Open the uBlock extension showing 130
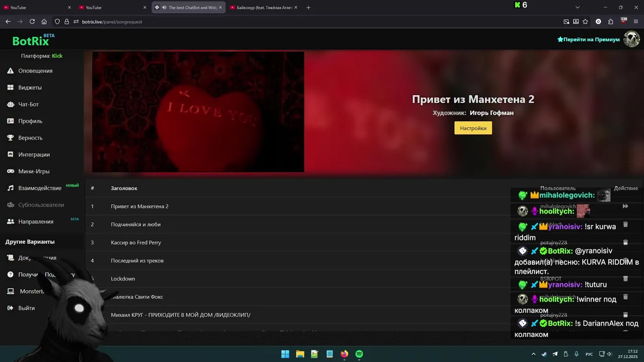 coord(623,21)
